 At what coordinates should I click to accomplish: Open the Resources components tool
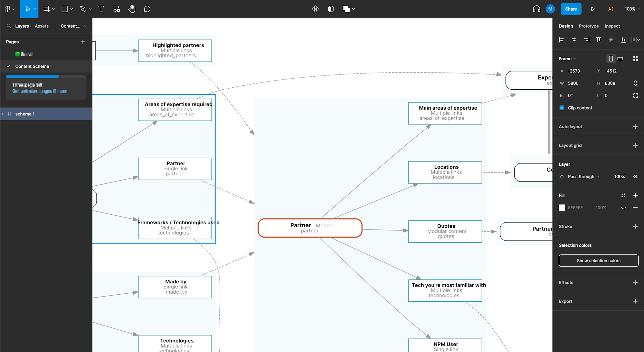117,9
